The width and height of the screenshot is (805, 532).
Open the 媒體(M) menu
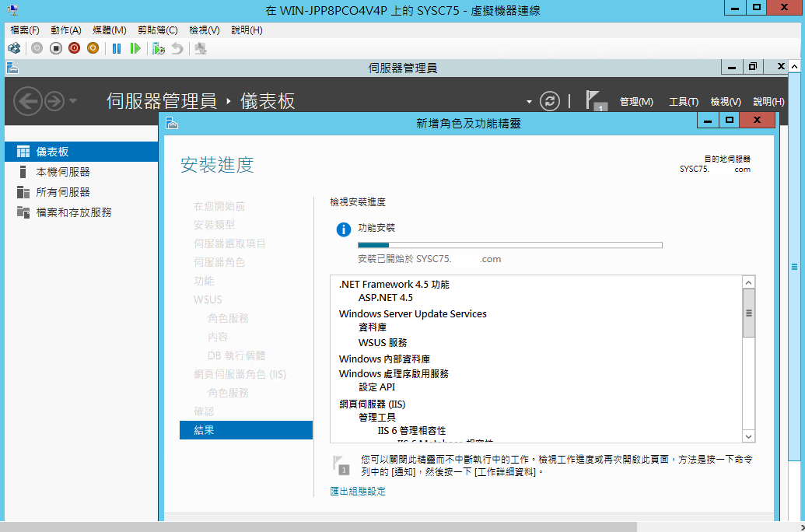point(110,30)
